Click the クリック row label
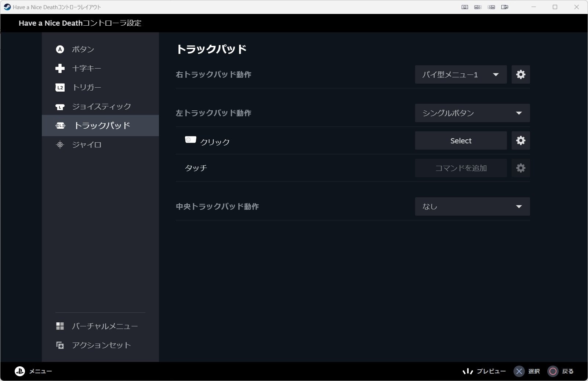 tap(215, 142)
